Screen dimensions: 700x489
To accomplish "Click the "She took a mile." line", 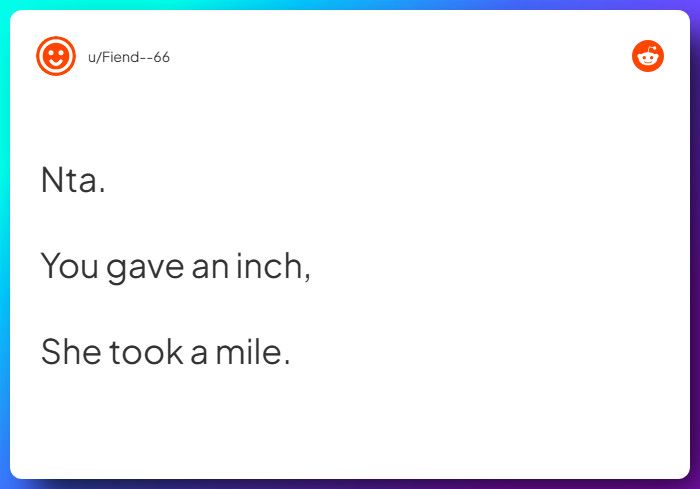I will [165, 352].
